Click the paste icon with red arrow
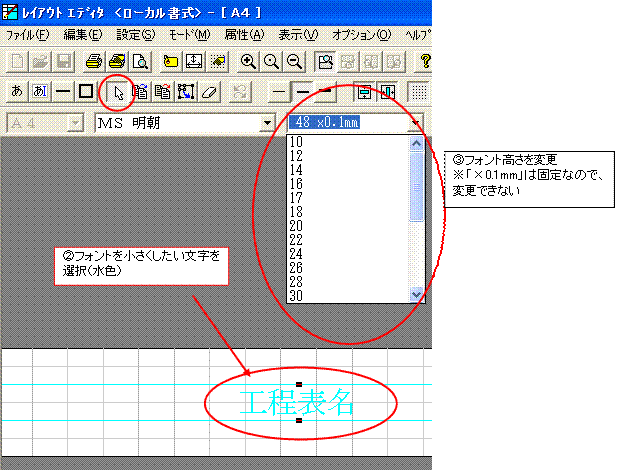Viewport: 617px width, 470px height. [x=163, y=91]
